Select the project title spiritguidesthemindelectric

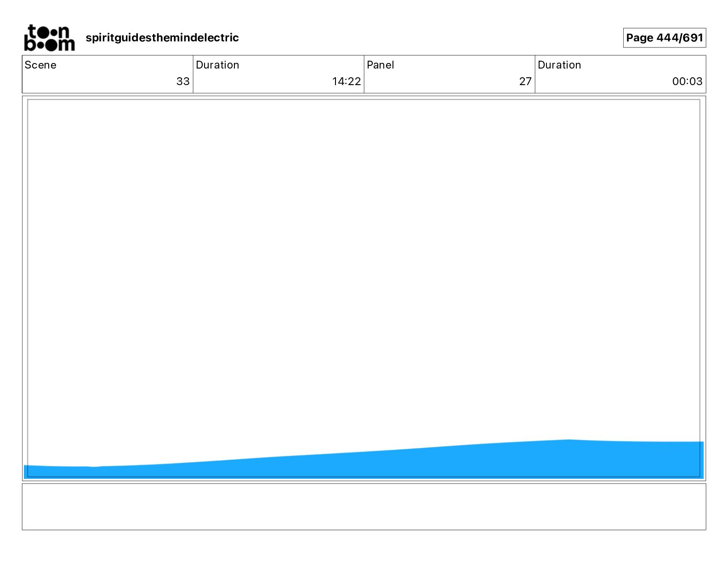pyautogui.click(x=162, y=38)
